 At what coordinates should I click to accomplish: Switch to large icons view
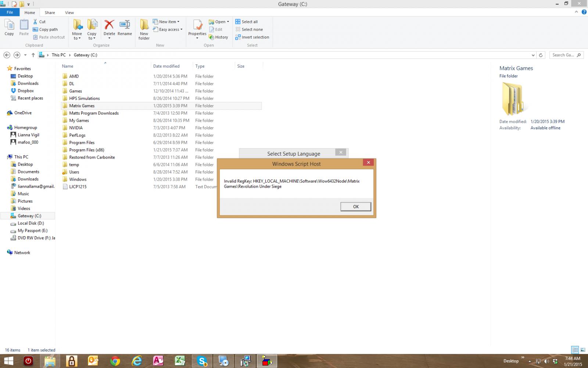pos(582,350)
